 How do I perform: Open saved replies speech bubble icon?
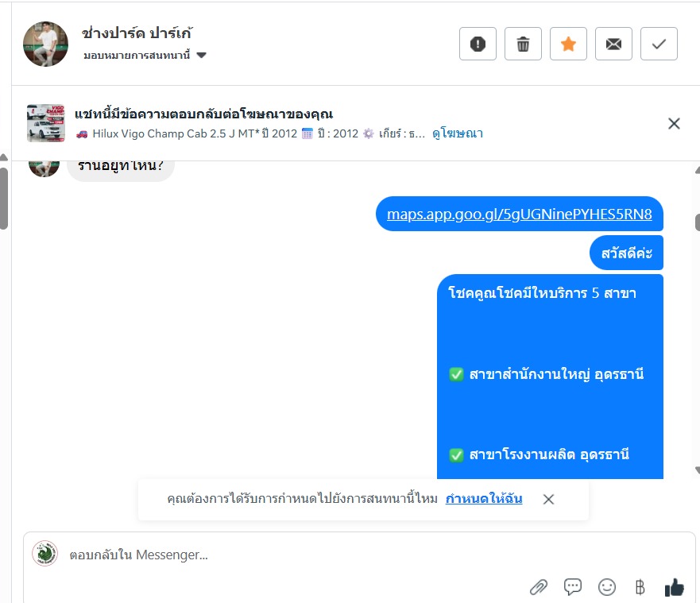coord(573,586)
